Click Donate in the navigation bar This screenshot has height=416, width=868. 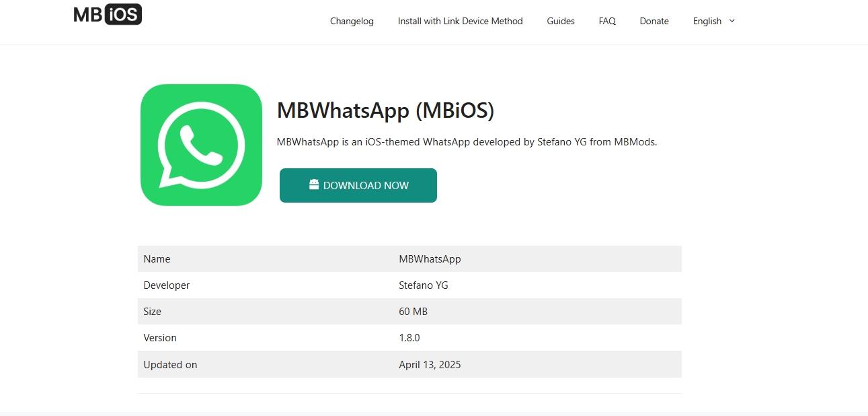654,21
